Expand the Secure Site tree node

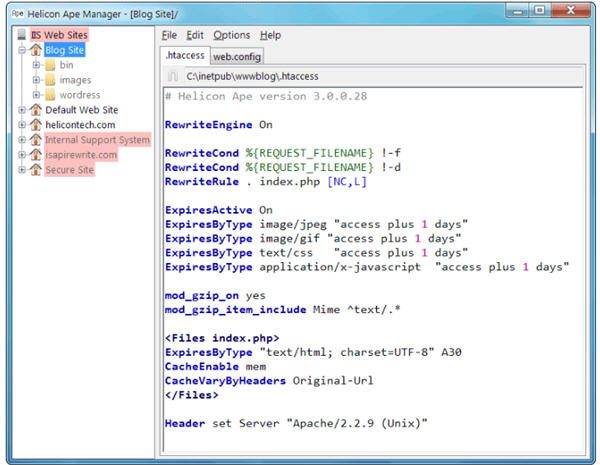22,170
